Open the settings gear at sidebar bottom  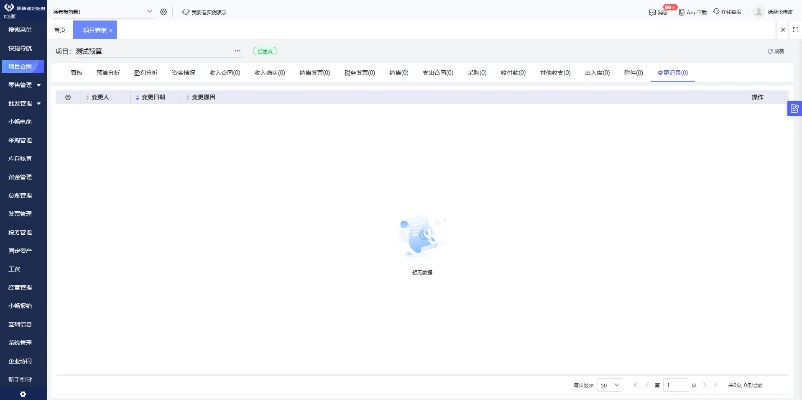pyautogui.click(x=23, y=394)
